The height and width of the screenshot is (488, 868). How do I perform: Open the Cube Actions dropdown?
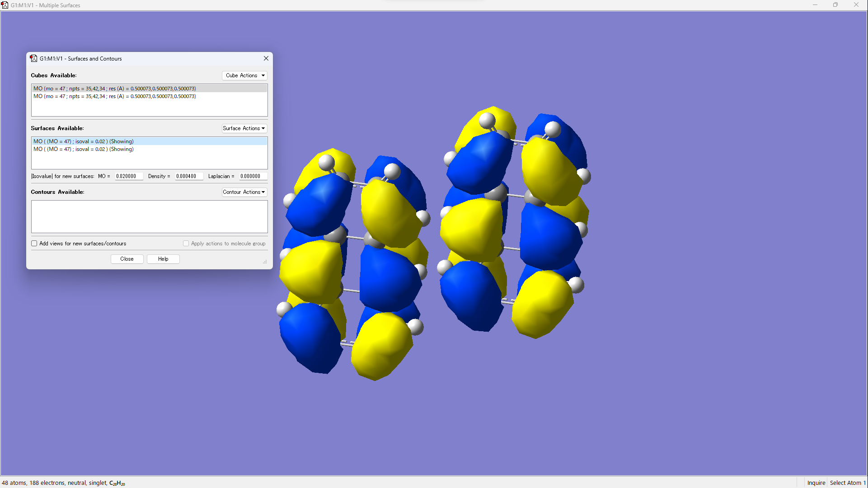click(x=244, y=75)
